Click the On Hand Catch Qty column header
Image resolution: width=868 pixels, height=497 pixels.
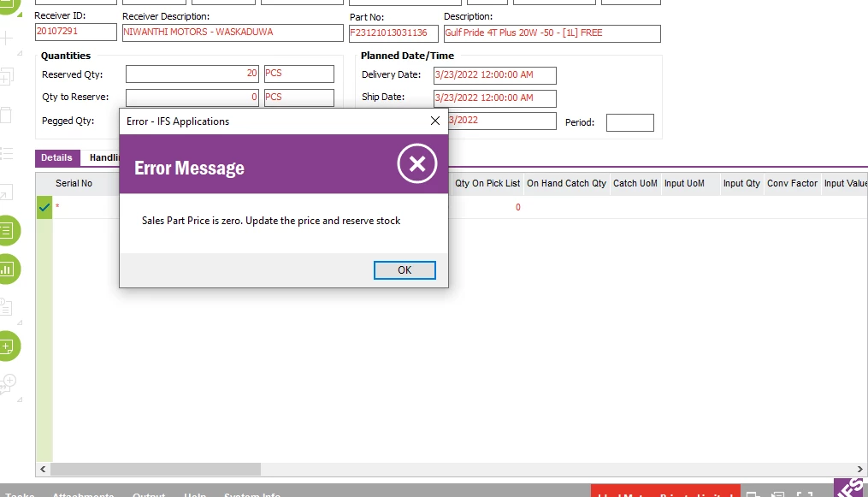click(566, 183)
